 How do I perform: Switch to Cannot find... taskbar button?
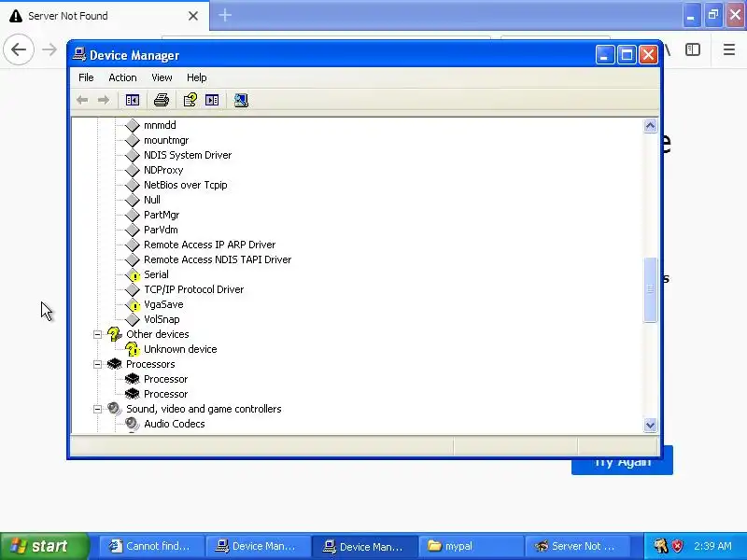151,546
